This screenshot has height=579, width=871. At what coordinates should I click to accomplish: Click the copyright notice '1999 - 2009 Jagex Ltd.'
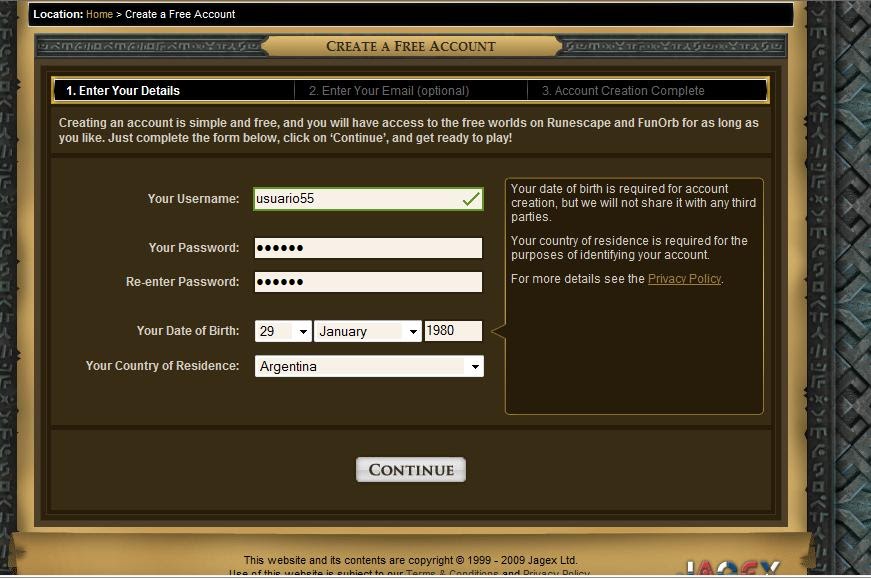pyautogui.click(x=522, y=560)
